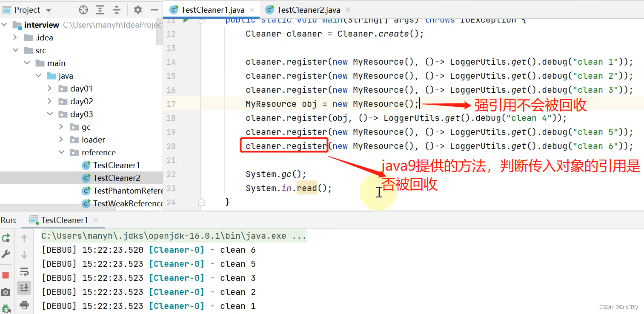Click the locate opened file crosshair icon

click(83, 10)
